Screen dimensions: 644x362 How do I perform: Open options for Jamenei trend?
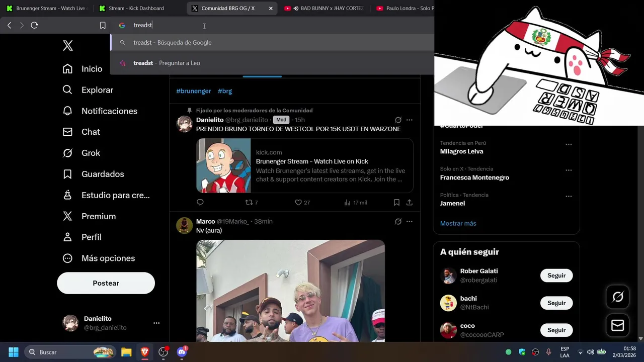pos(569,196)
